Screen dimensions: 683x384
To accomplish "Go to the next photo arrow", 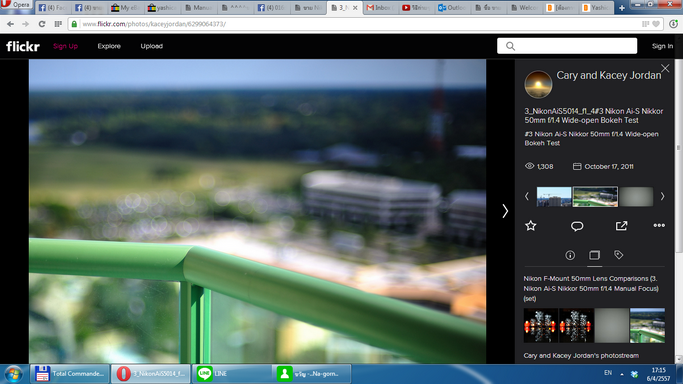I will (x=505, y=211).
